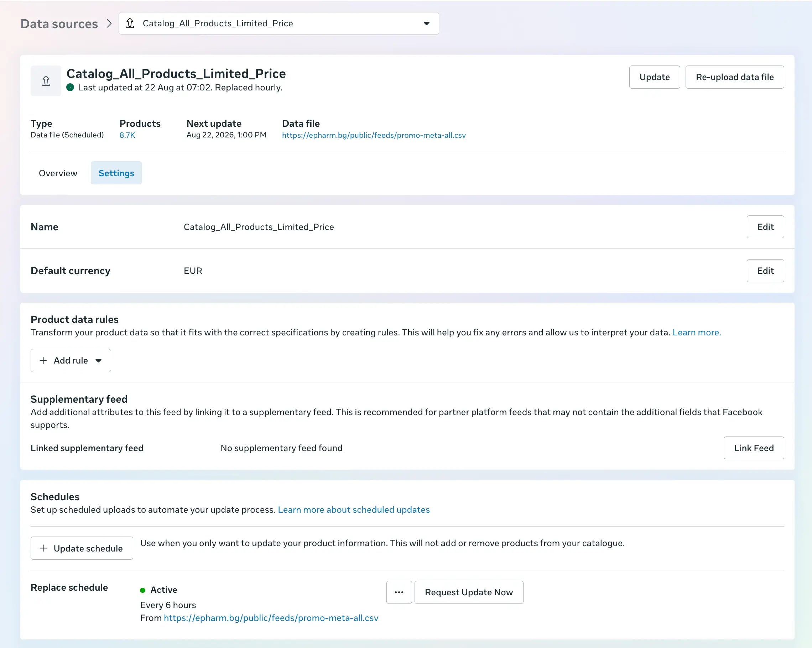Screen dimensions: 812x648
Task: Click the Supplementary feed heading
Action: 79,399
